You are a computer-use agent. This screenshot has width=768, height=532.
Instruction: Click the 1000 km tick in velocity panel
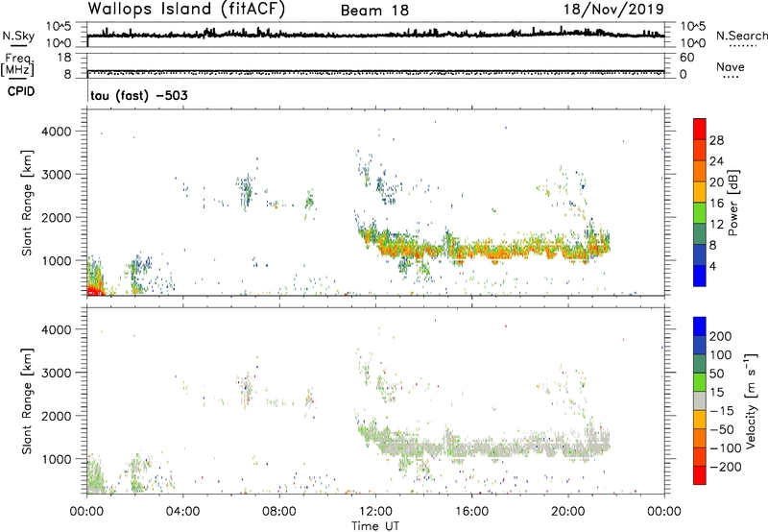click(58, 458)
